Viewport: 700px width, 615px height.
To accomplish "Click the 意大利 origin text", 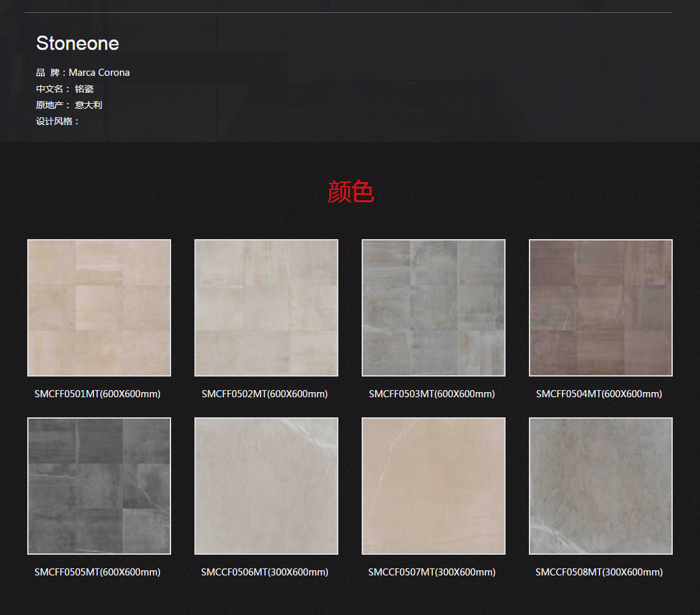I will (x=89, y=105).
